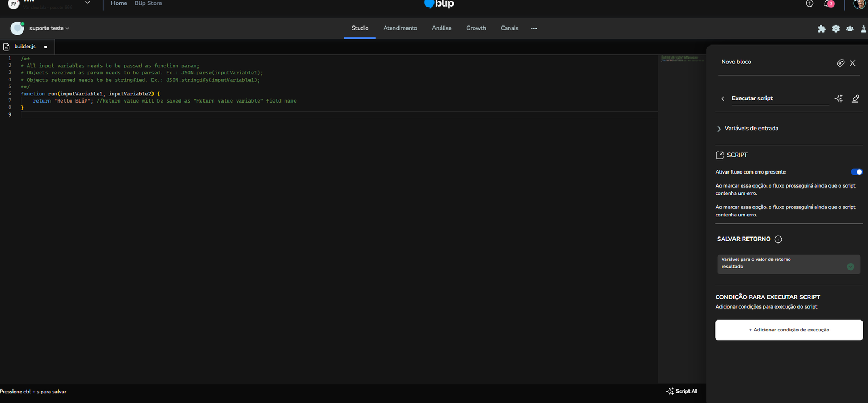The image size is (868, 403).
Task: Click the code minimap preview
Action: click(682, 58)
